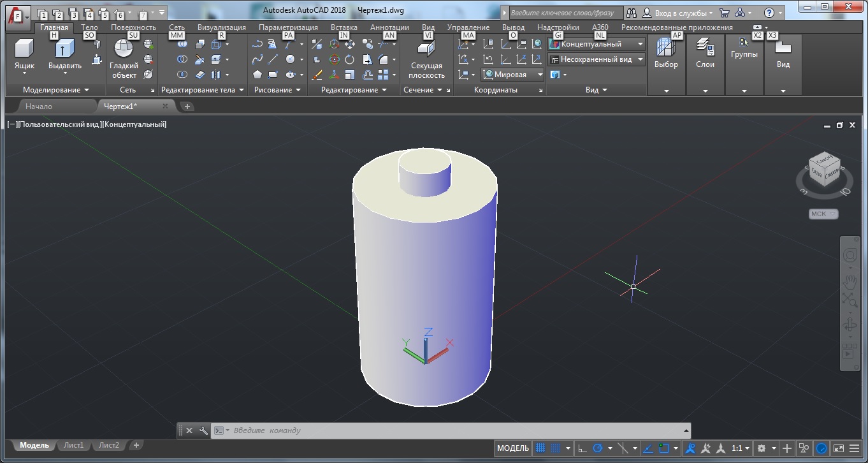Click the МСК button below ViewCube

click(823, 214)
